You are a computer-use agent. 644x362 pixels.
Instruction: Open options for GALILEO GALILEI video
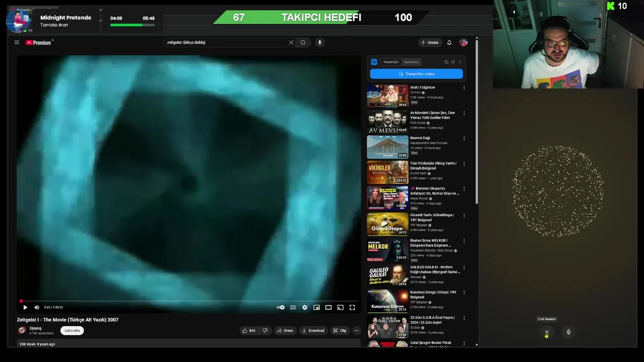(x=464, y=267)
